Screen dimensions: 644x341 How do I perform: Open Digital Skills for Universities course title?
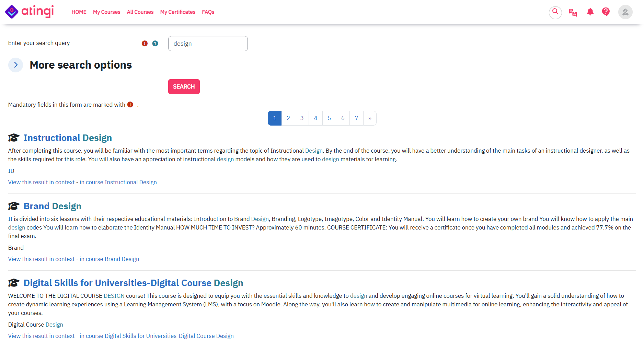[x=133, y=283]
